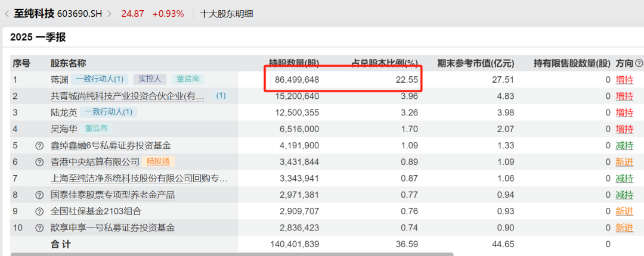Go to previous stock with left chevron
Viewport: 644px width, 256px height.
6,14
